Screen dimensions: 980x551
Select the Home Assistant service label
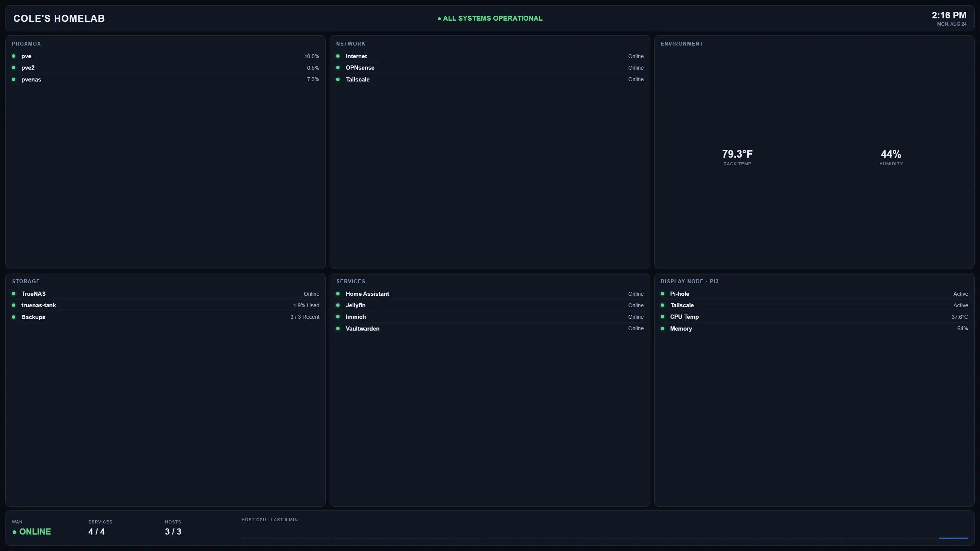(367, 294)
